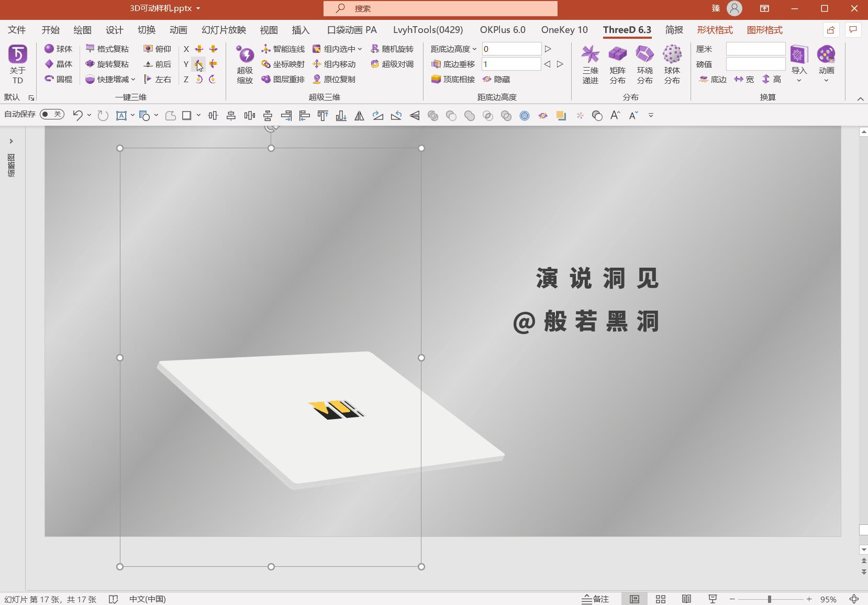Screen dimensions: 868x605
Task: Click the zoom slider in status bar
Action: 770,599
